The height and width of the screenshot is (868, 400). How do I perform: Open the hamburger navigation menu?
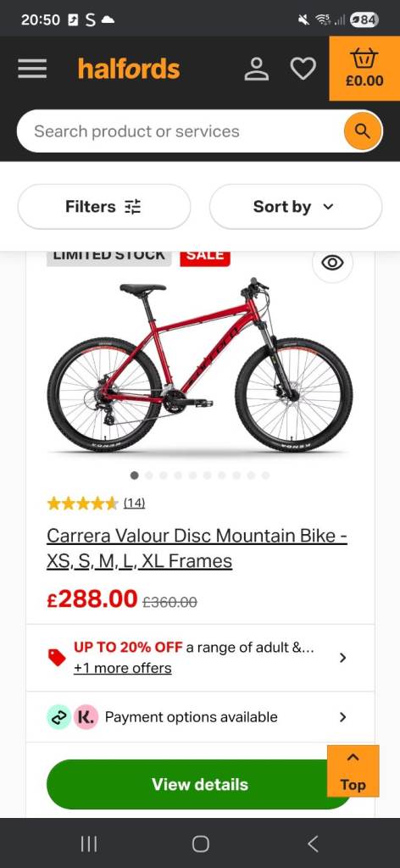[x=32, y=69]
